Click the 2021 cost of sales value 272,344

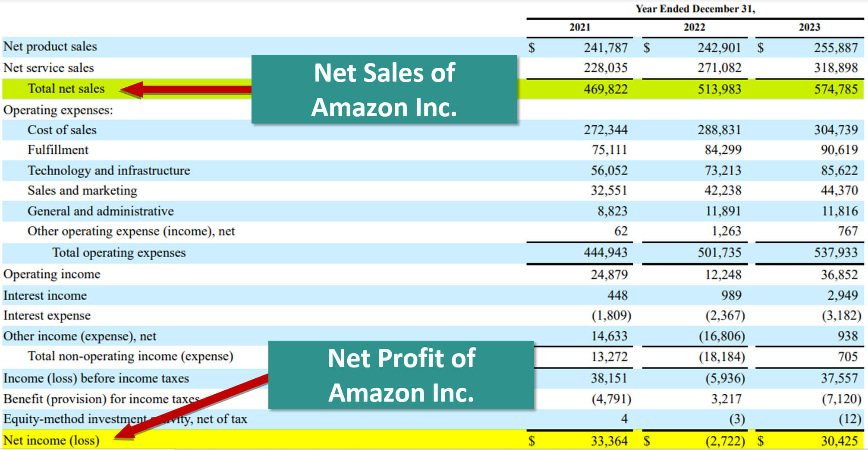click(x=606, y=130)
